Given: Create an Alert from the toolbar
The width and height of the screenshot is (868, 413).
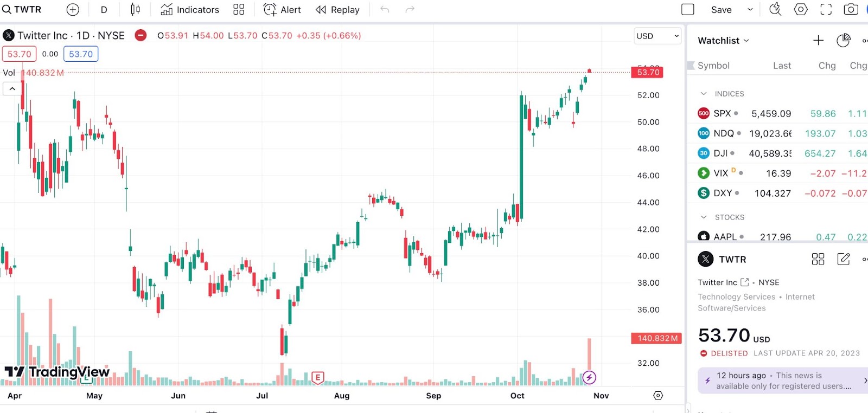Looking at the screenshot, I should point(282,10).
